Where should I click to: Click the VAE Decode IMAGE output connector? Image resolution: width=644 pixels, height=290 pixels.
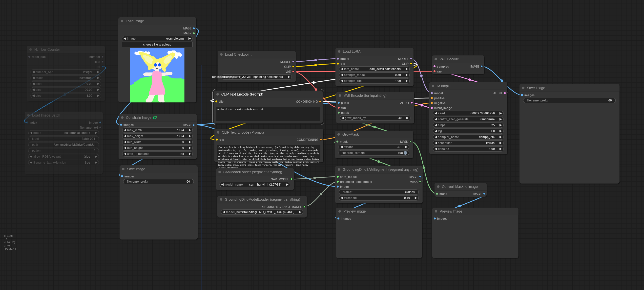tap(481, 66)
